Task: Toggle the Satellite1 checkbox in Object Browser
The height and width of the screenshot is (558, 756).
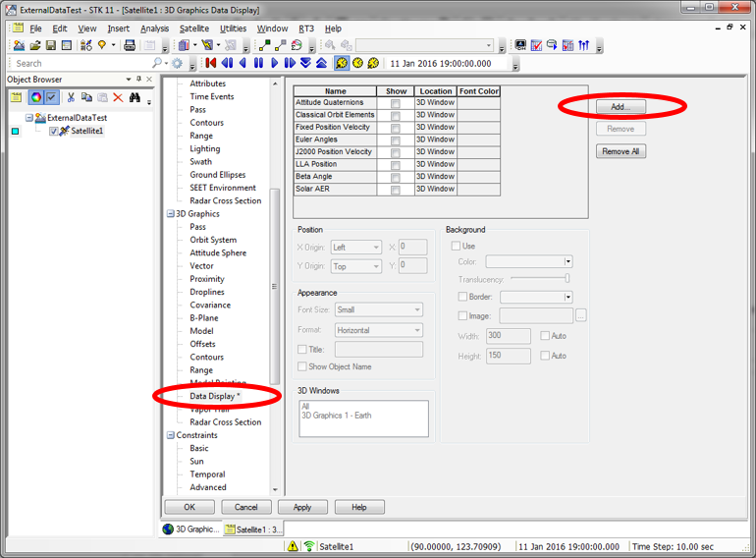Action: click(54, 131)
